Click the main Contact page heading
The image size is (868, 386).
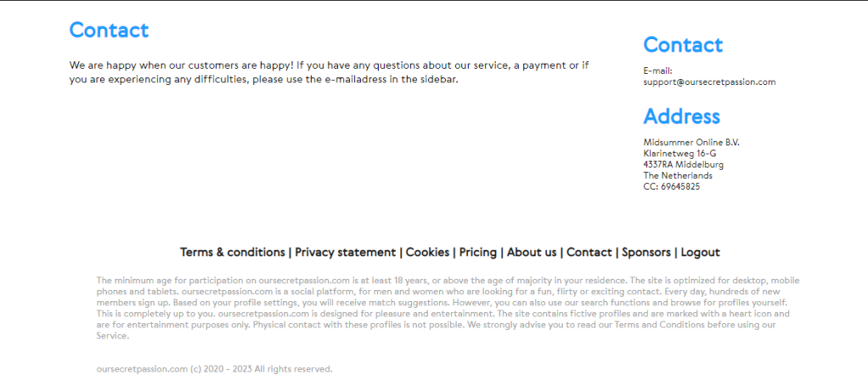pyautogui.click(x=108, y=31)
